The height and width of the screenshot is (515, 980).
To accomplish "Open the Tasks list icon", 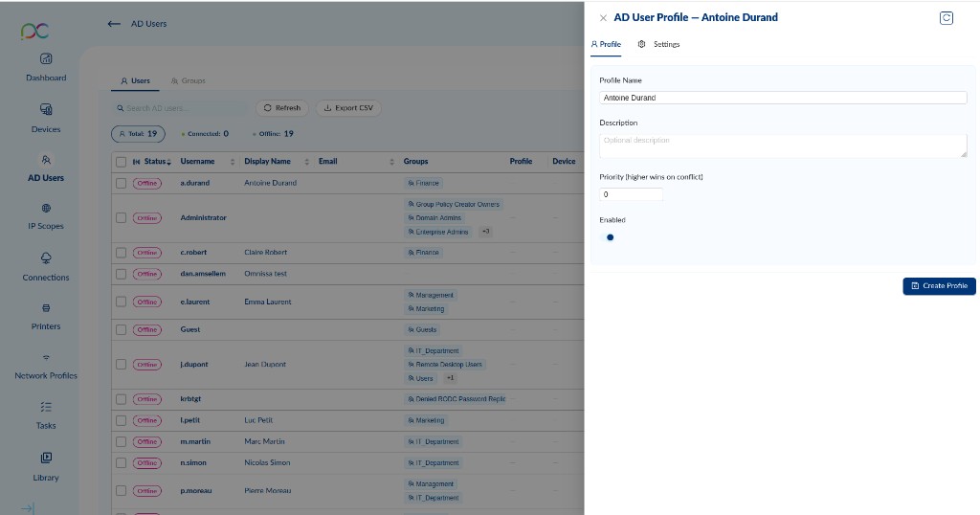I will 46,407.
